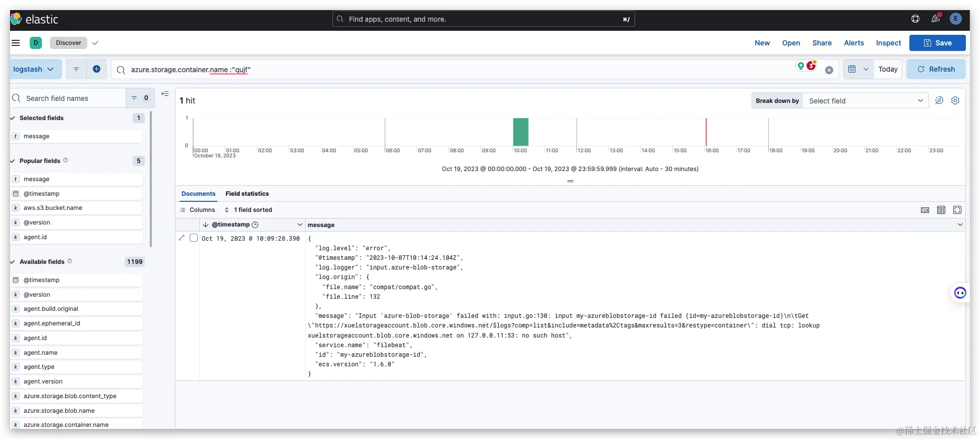980x439 pixels.
Task: Click the sort arrows icon for 1 field sorted
Action: 227,210
